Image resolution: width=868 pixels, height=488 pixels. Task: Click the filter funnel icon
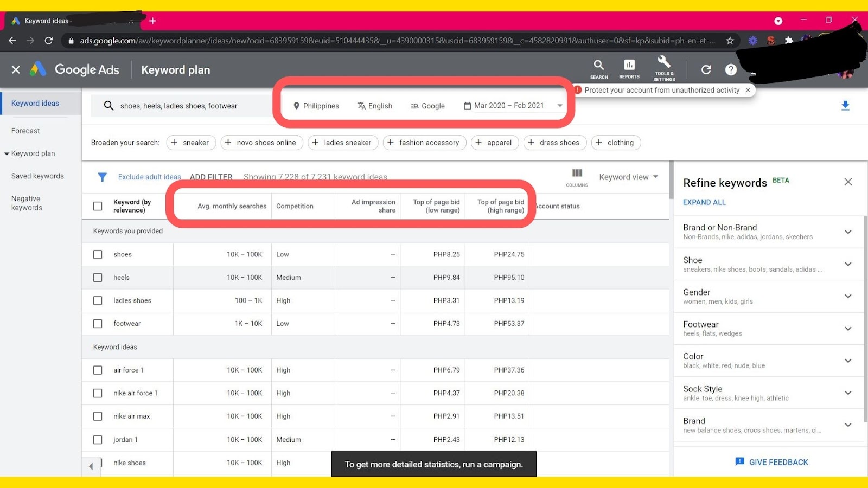(x=102, y=177)
